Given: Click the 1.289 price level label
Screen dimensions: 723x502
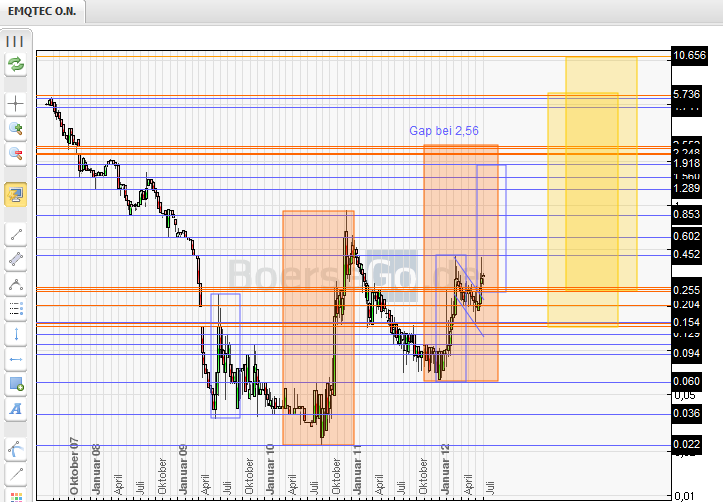Looking at the screenshot, I should pyautogui.click(x=687, y=189).
